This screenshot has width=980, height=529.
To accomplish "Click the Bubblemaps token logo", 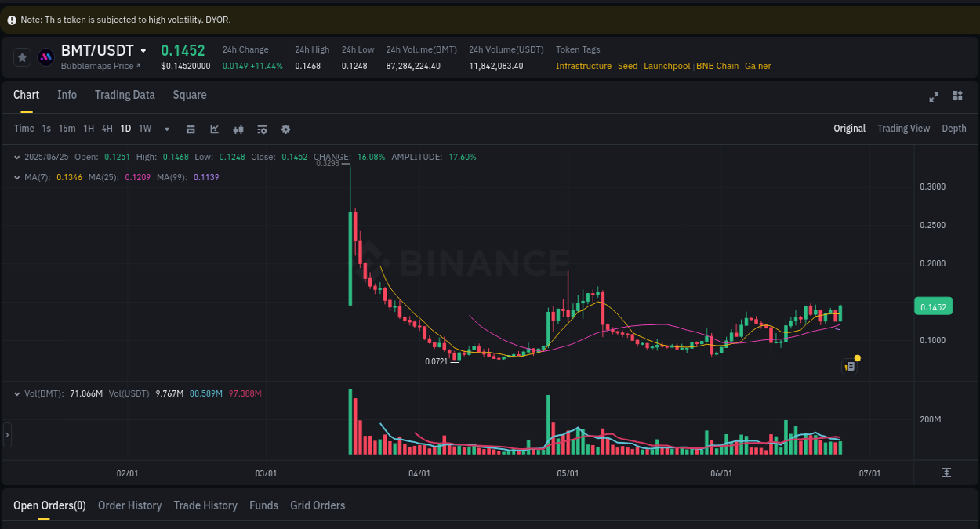I will point(45,56).
